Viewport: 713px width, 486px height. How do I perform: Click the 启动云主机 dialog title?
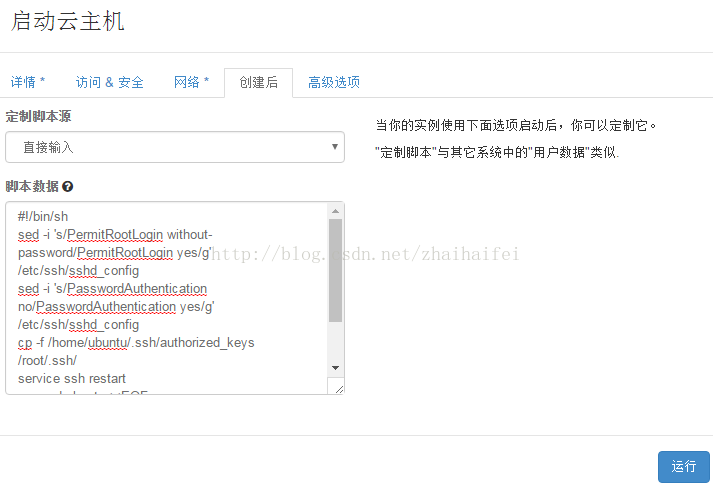[x=67, y=21]
